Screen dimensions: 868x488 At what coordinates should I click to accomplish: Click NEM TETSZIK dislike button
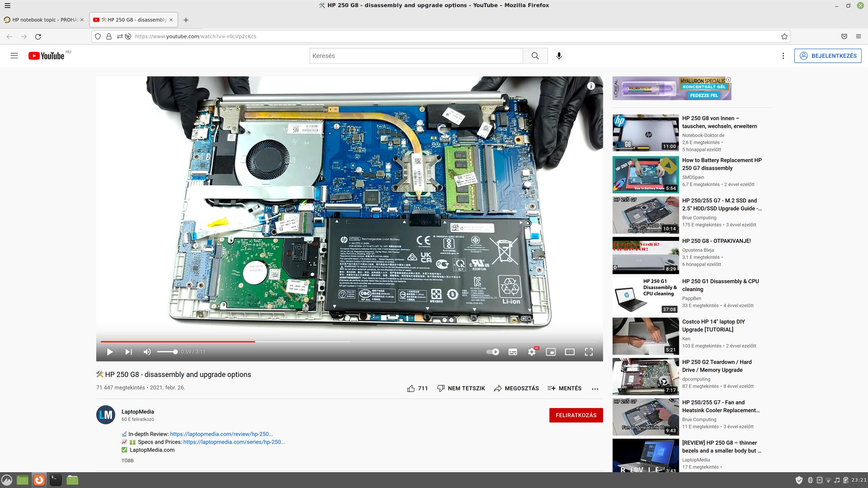click(461, 388)
